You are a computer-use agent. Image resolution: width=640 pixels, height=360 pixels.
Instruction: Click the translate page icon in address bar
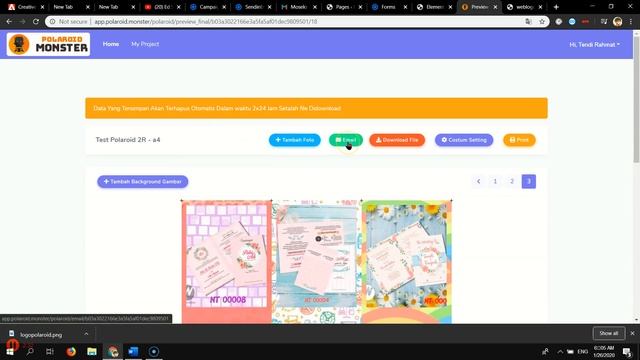528,22
